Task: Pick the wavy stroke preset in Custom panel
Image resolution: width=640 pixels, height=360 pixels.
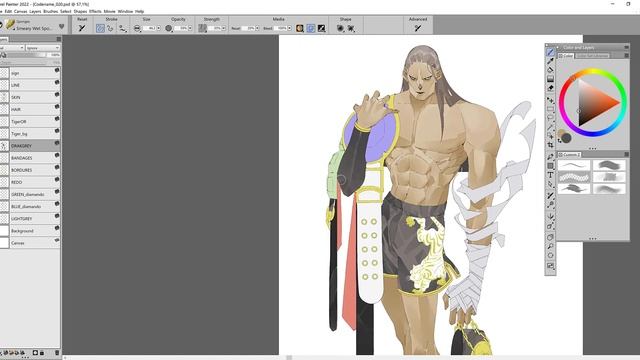Action: [x=574, y=177]
